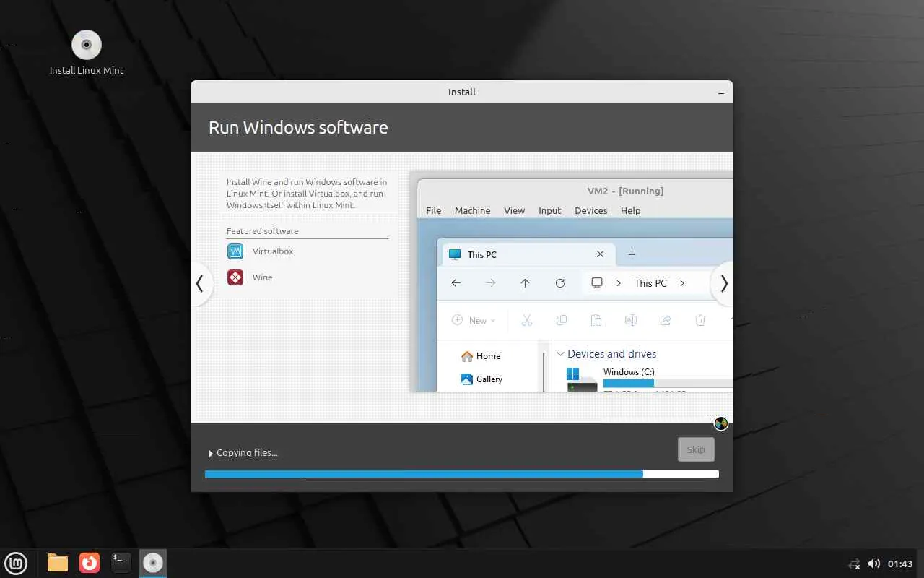Launch the Files folder icon in the panel

pos(58,563)
